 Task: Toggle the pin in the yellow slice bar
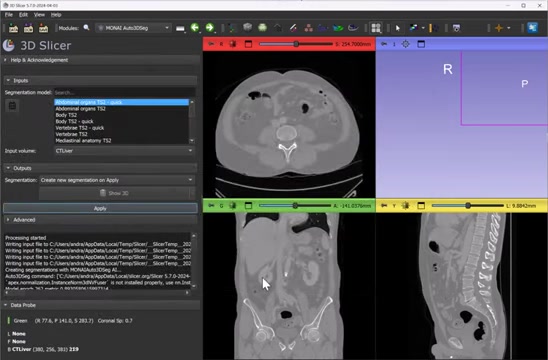384,206
